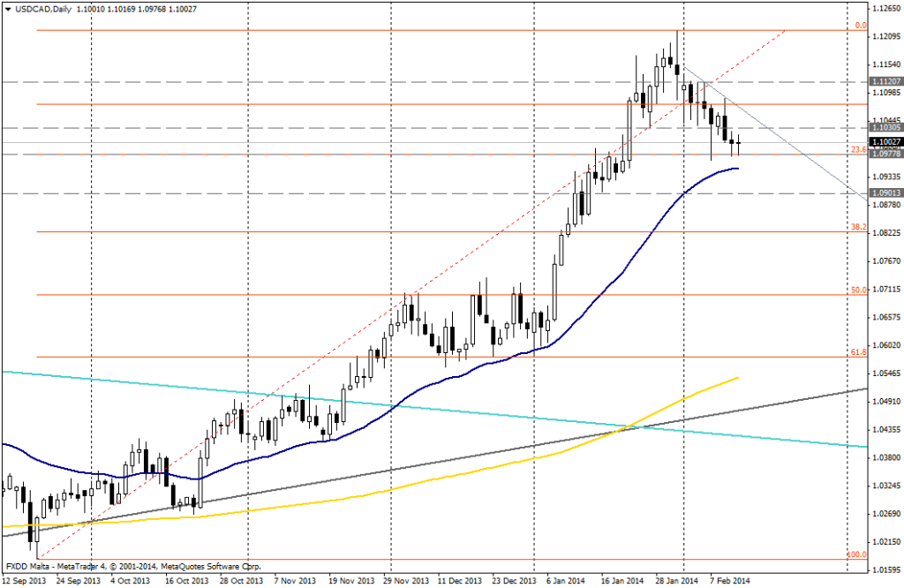Screen dimensions: 904x588
Task: Select the 1.10305 price level label
Action: click(x=885, y=128)
